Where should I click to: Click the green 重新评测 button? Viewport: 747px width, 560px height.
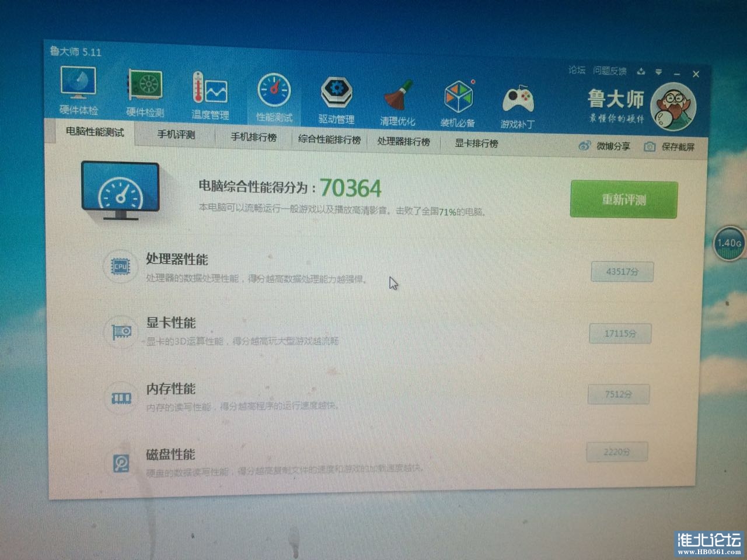624,199
